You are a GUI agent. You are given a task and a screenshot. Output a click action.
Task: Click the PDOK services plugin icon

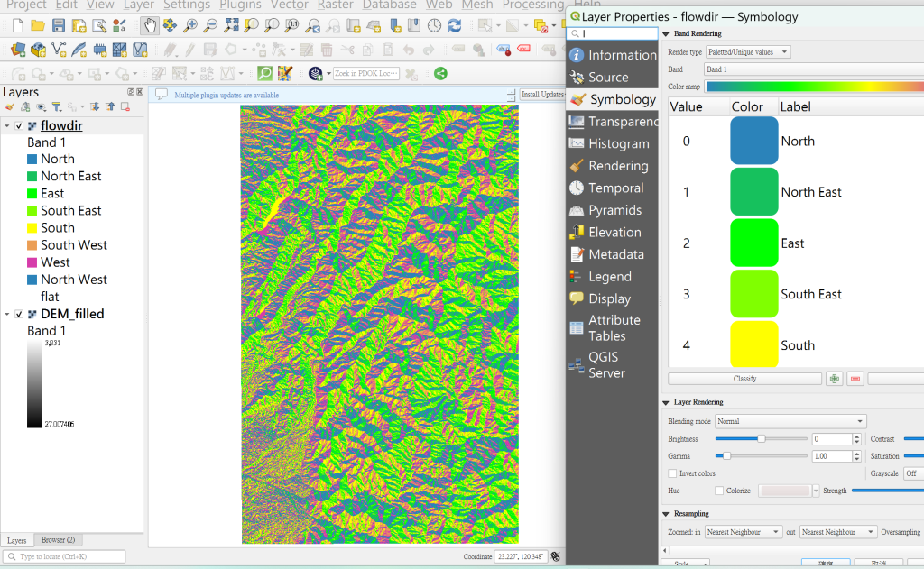(315, 74)
